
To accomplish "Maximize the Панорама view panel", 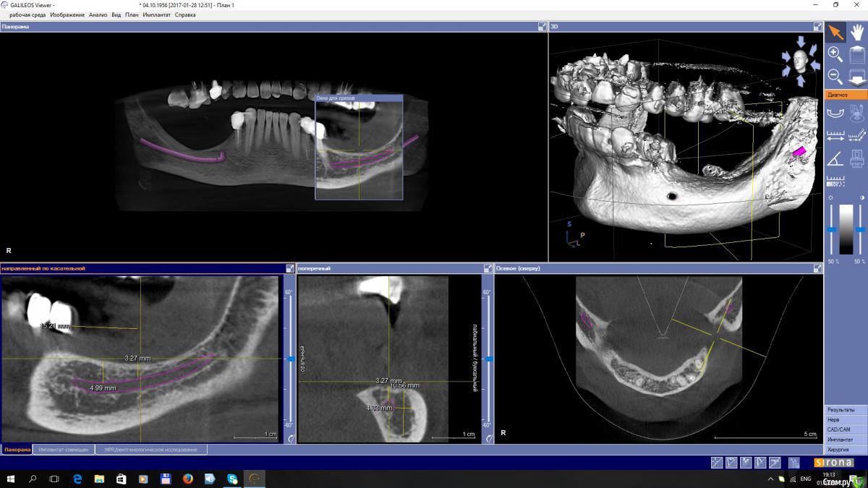I will pyautogui.click(x=542, y=27).
